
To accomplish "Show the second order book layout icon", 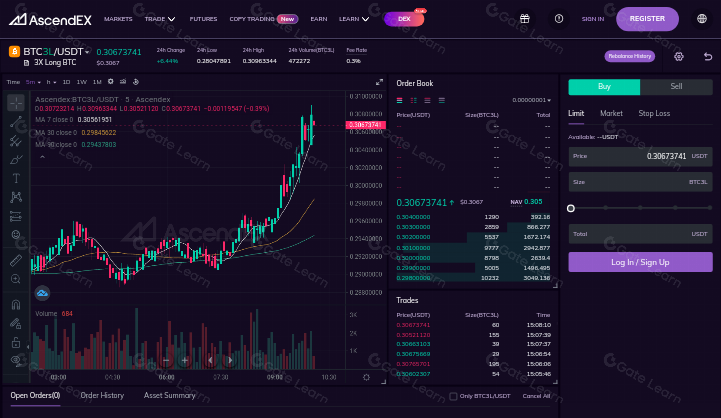I will [x=413, y=100].
